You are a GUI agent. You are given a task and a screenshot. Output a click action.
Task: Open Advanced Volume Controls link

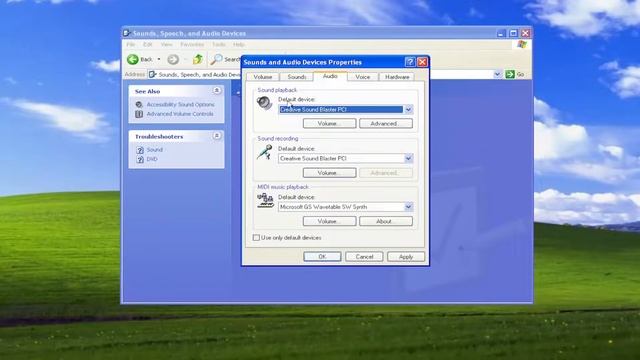(x=180, y=114)
